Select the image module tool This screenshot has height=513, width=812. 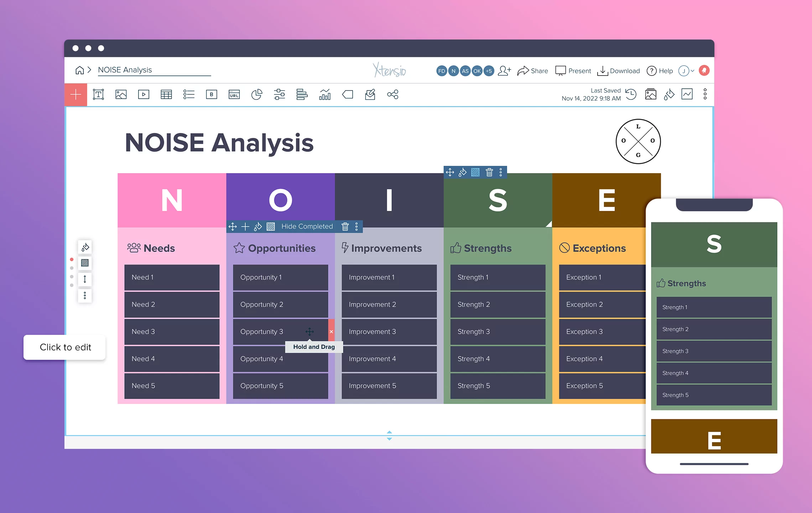click(121, 95)
